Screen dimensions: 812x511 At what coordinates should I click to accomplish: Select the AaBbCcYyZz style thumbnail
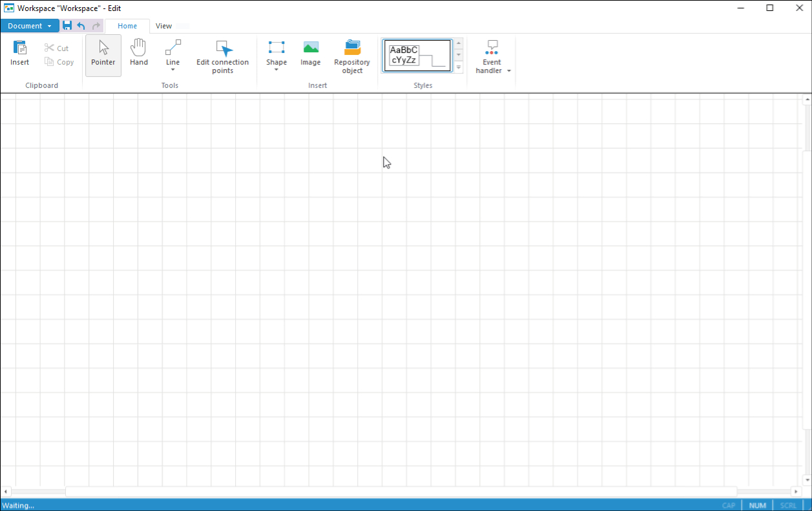[417, 56]
